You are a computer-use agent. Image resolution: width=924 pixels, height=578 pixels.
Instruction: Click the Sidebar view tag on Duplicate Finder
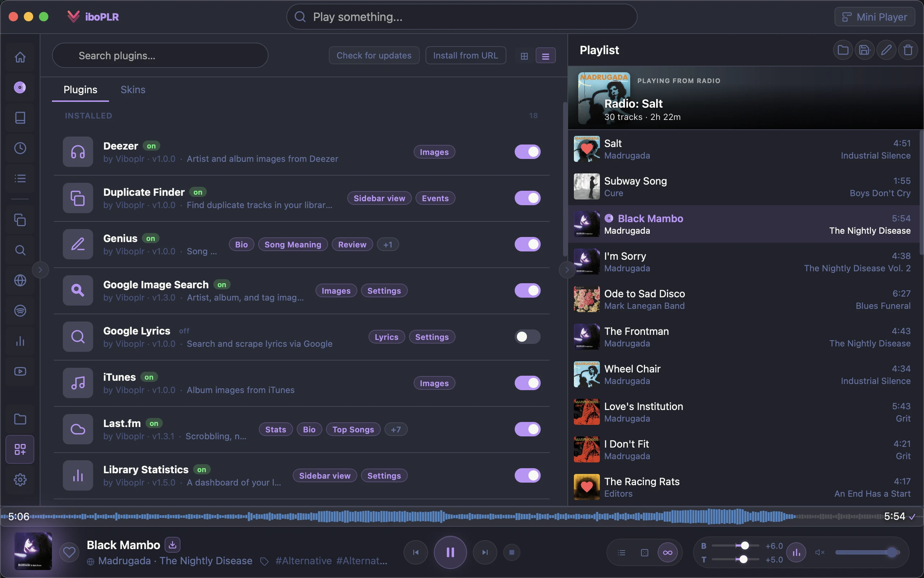(379, 198)
